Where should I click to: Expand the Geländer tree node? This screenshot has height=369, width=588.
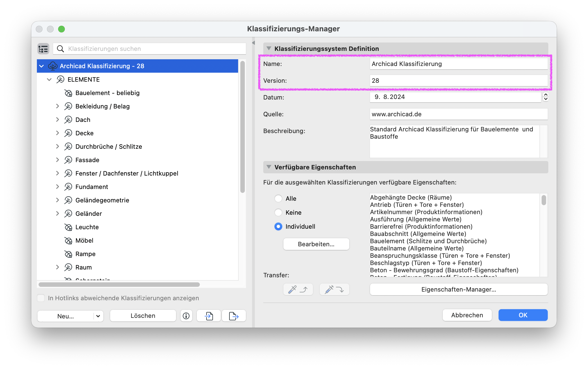tap(57, 214)
